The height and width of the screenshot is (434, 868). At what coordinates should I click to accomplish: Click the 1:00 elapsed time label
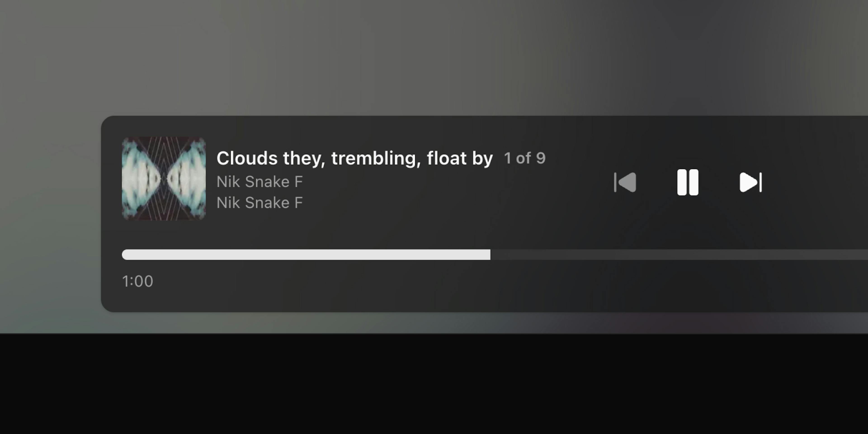[137, 281]
